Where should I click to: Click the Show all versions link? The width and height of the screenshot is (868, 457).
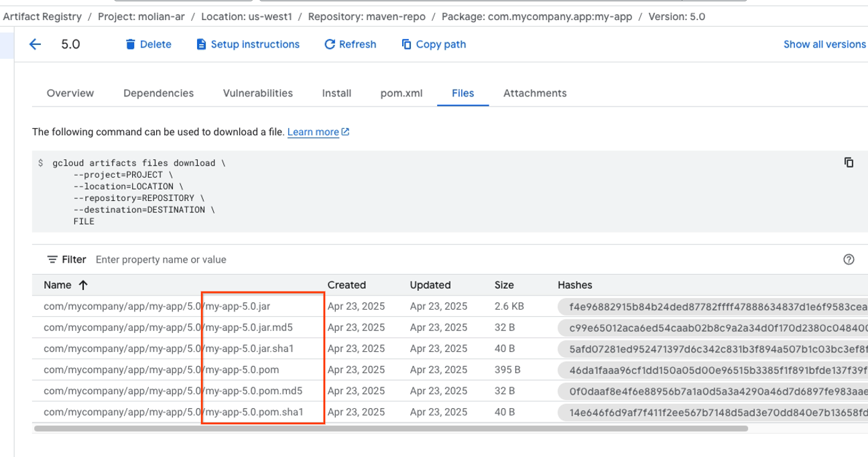click(824, 44)
